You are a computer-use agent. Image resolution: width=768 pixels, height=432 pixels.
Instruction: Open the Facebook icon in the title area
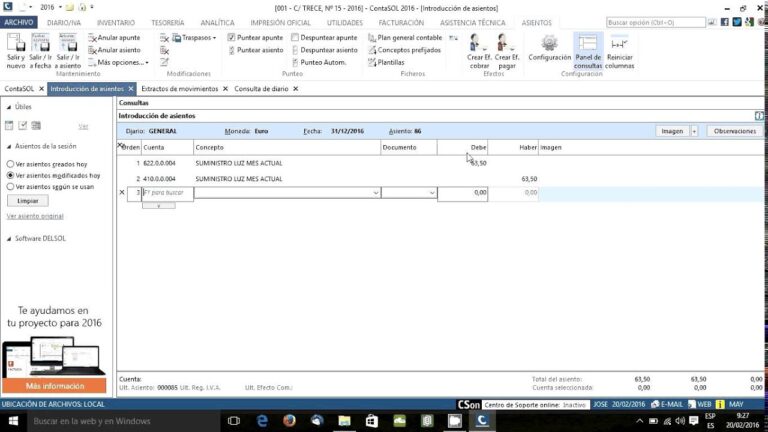click(x=725, y=23)
